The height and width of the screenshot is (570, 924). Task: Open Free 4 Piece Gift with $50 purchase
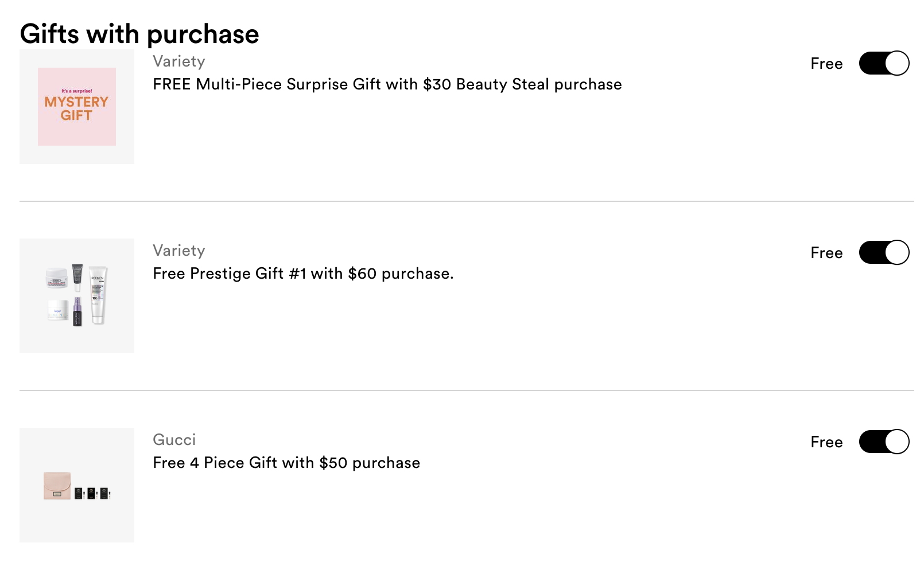pos(286,463)
